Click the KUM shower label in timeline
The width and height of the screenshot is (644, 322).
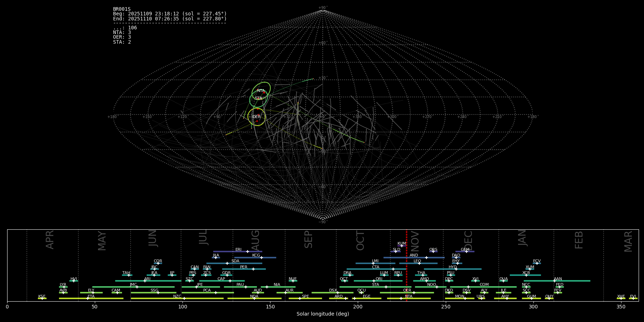point(402,244)
